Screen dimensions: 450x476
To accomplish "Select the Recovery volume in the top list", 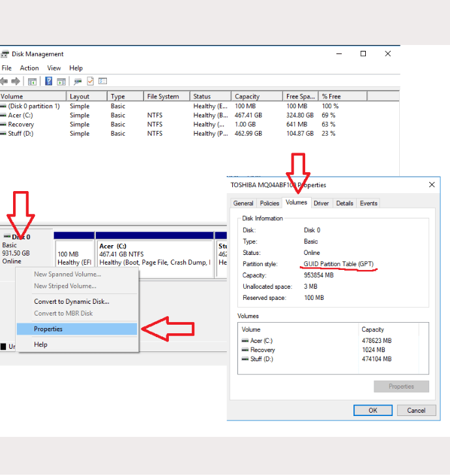I will click(x=182, y=125).
